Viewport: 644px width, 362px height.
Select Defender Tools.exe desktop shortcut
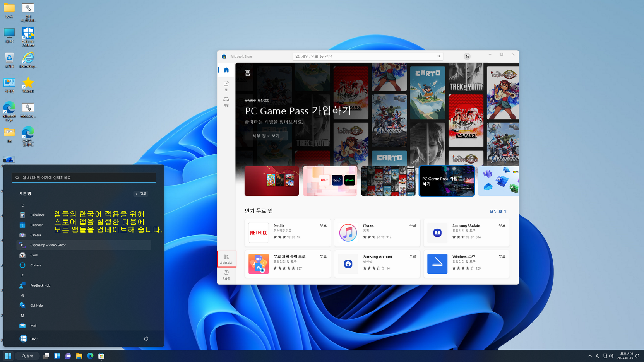pos(28,37)
